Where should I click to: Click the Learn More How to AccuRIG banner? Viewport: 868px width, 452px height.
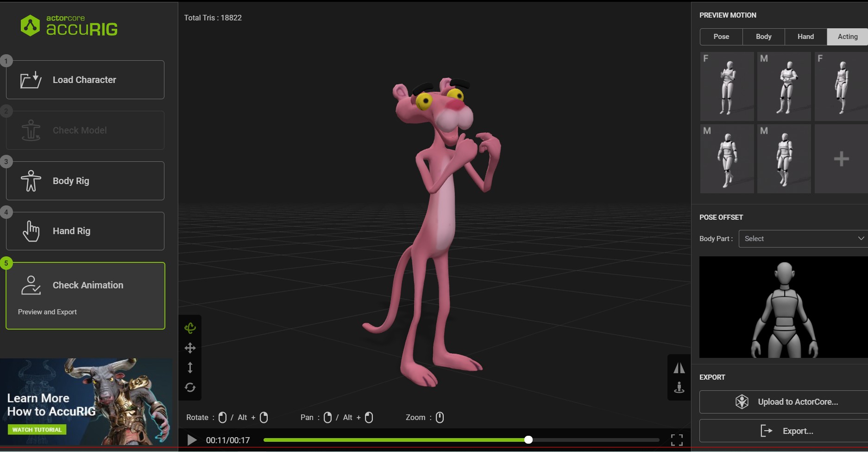pos(86,402)
